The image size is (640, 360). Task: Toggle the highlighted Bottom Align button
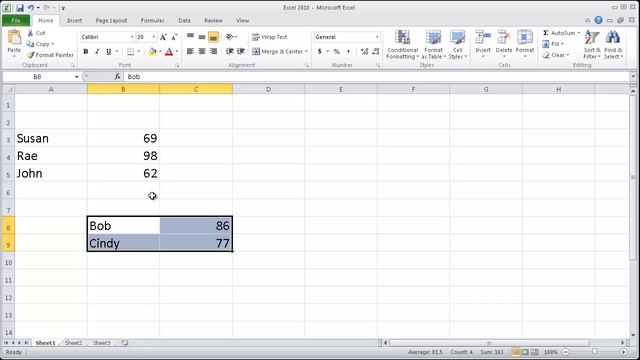point(213,37)
